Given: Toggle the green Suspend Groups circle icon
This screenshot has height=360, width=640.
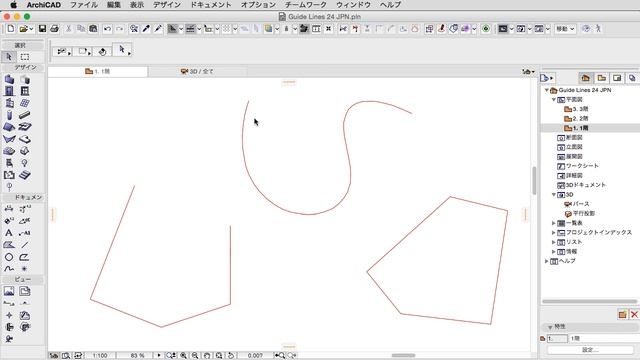Looking at the screenshot, I should tap(486, 29).
